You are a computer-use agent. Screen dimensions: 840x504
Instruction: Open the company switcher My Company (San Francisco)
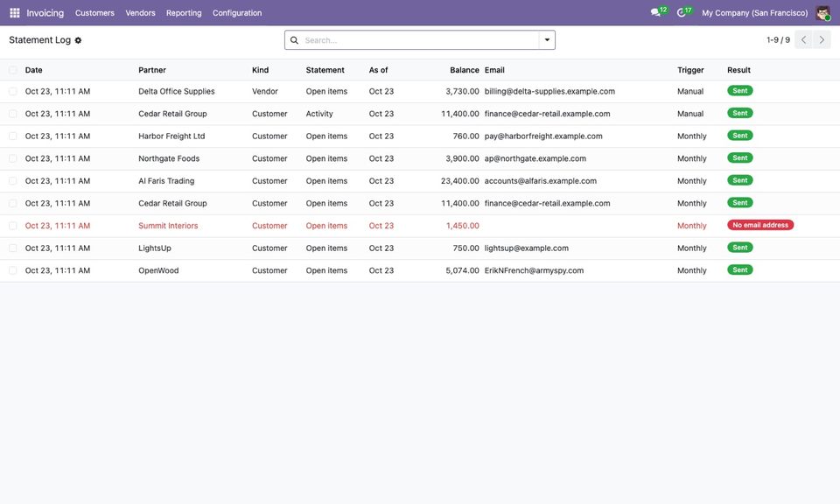tap(755, 13)
